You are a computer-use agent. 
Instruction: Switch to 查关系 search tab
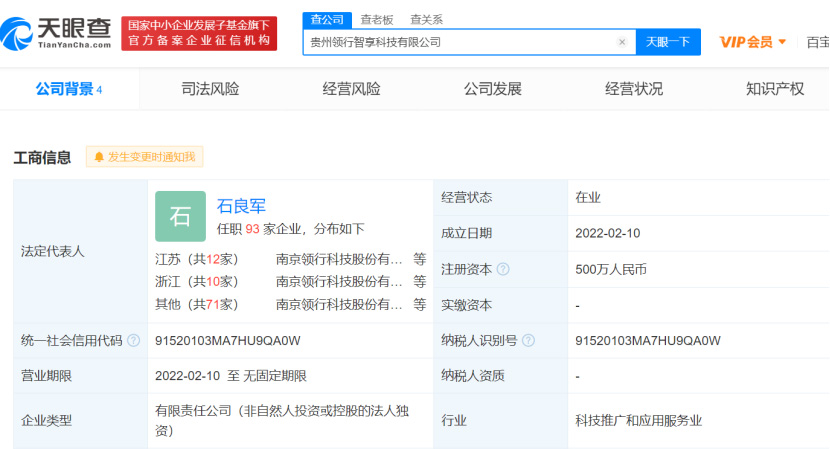coord(427,20)
